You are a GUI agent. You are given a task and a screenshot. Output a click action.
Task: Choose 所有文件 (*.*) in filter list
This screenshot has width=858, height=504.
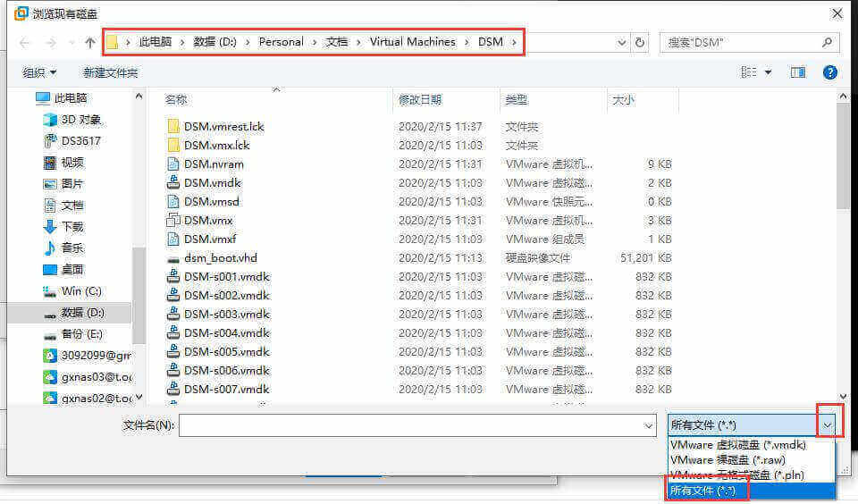tap(752, 491)
